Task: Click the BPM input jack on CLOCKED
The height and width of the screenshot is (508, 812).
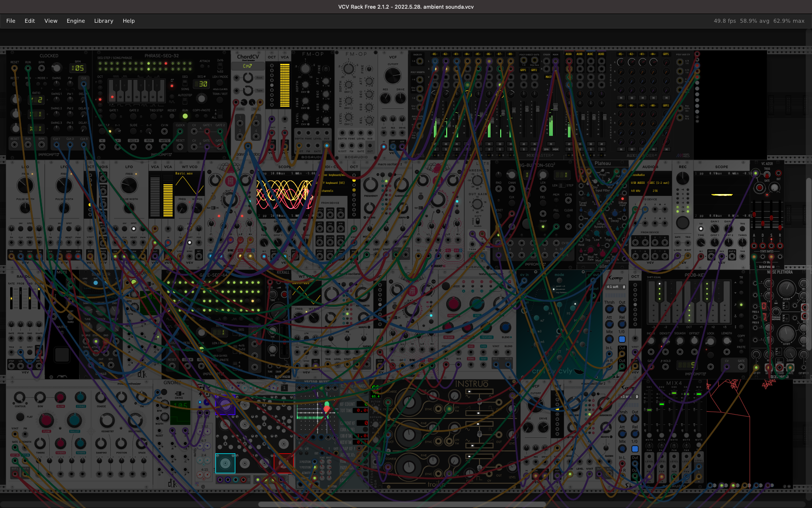Action: point(42,68)
